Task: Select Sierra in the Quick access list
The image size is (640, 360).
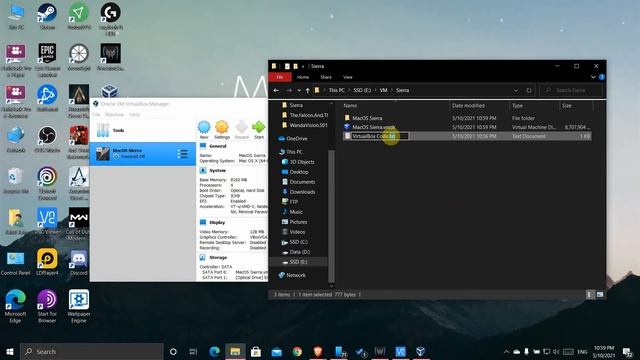Action: (x=296, y=105)
